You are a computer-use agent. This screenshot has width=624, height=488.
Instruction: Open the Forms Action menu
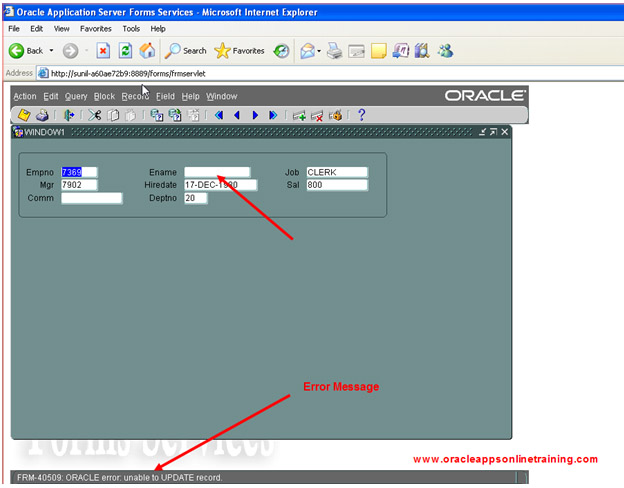click(25, 96)
